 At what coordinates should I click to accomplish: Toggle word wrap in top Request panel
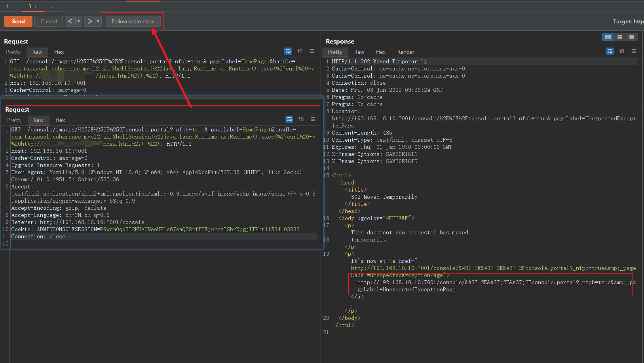pyautogui.click(x=288, y=51)
